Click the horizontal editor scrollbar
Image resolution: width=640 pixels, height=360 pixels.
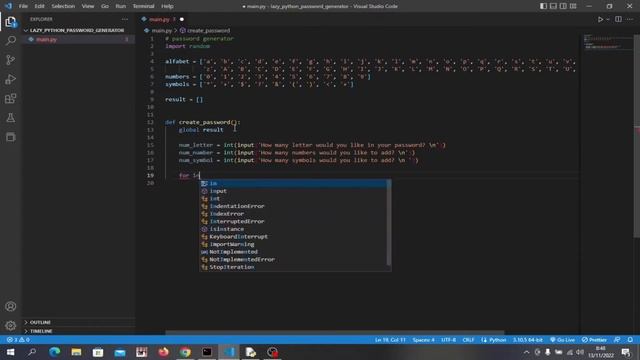click(x=335, y=333)
